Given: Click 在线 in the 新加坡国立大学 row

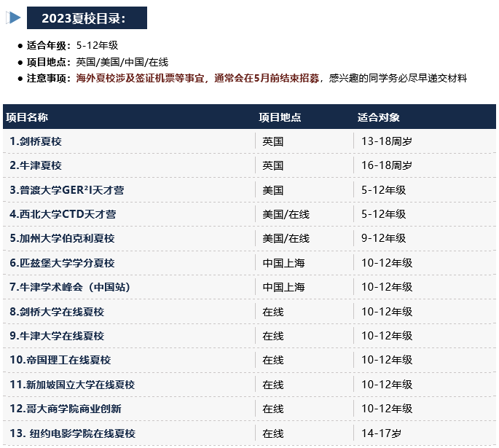Looking at the screenshot, I should pyautogui.click(x=272, y=385).
